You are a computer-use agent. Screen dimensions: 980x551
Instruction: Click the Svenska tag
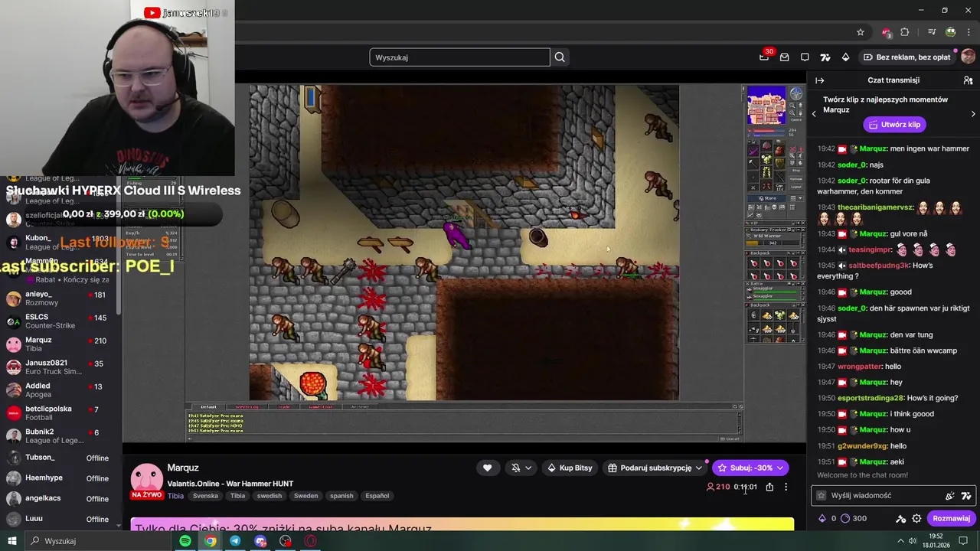pyautogui.click(x=205, y=496)
